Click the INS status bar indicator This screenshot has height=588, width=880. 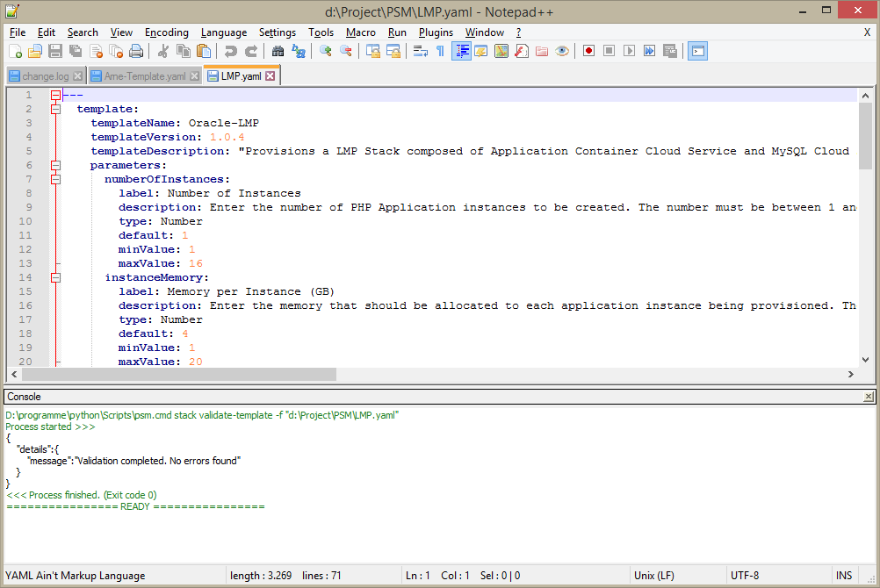[x=844, y=576]
